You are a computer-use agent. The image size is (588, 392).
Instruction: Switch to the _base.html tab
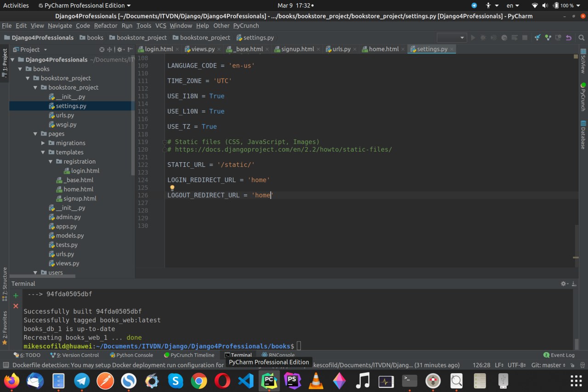coord(248,49)
